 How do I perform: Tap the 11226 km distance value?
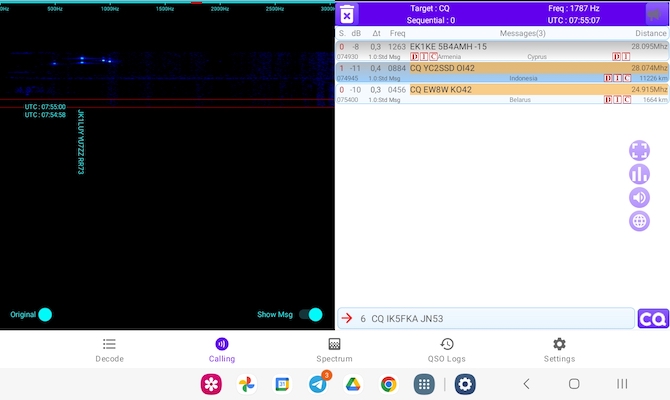(x=653, y=78)
